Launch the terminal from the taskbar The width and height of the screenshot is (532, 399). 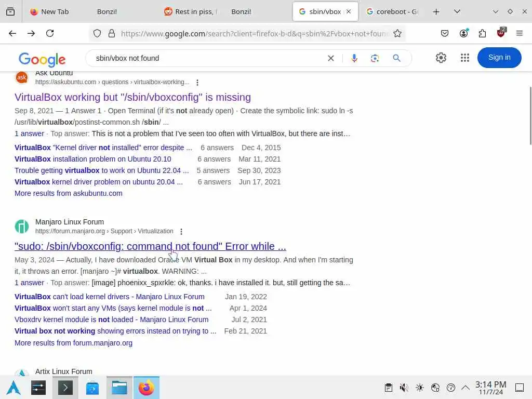(x=65, y=388)
